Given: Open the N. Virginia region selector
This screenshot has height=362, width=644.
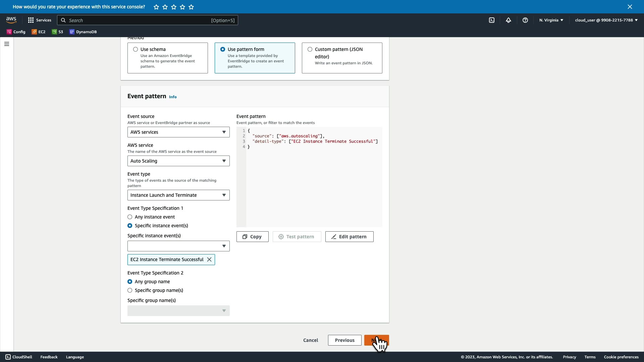Looking at the screenshot, I should (551, 20).
